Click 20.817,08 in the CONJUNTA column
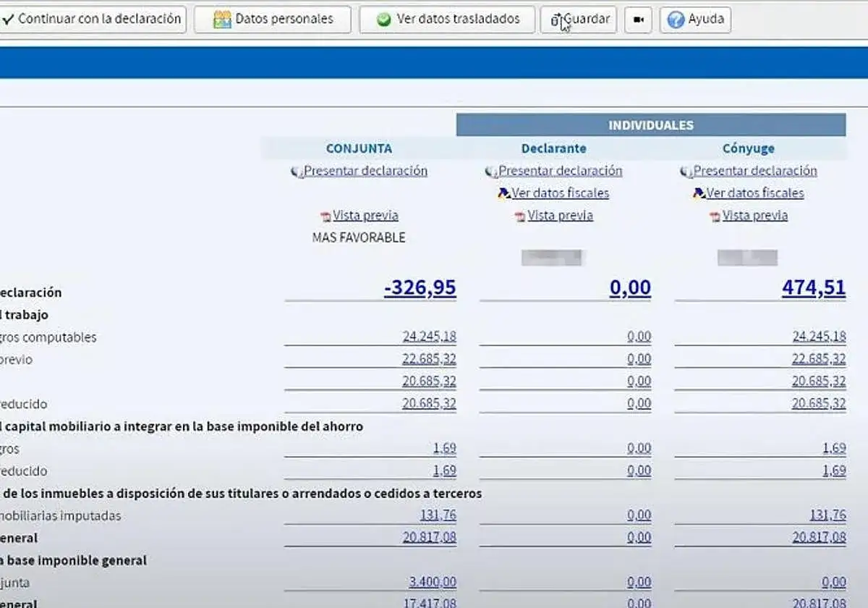Screen dimensions: 868x608 tap(430, 538)
